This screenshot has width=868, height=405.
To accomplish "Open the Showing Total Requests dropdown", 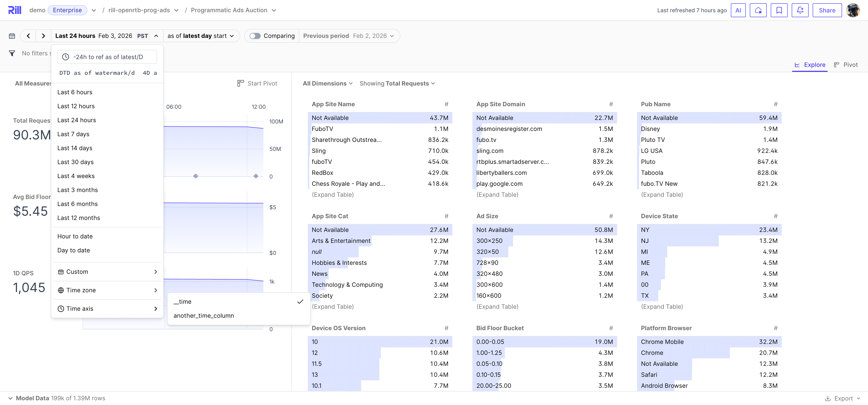I will pos(397,84).
